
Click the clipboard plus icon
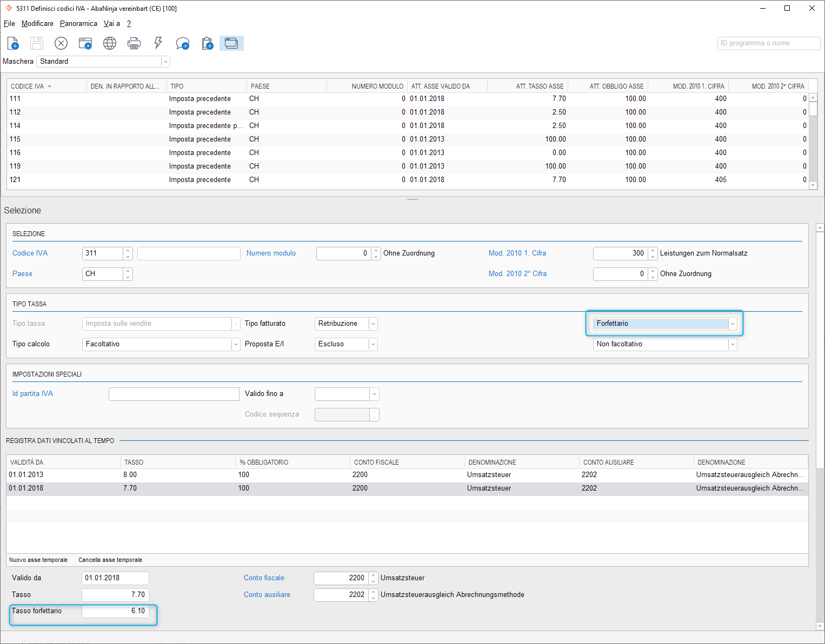pos(207,43)
